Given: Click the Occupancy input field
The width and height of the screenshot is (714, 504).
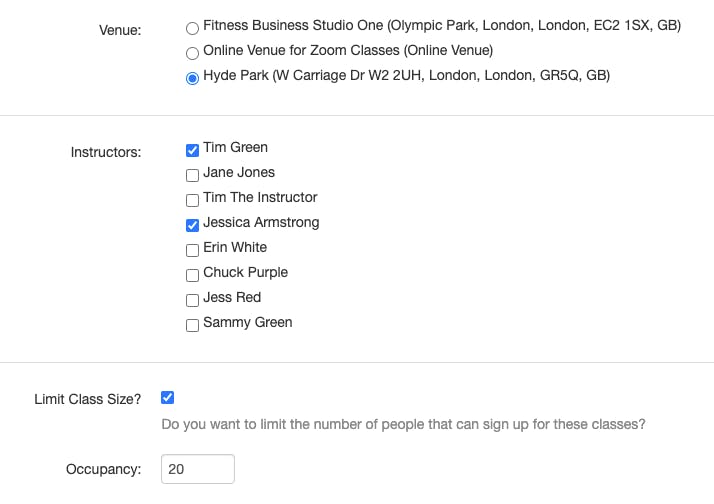Looking at the screenshot, I should point(198,469).
